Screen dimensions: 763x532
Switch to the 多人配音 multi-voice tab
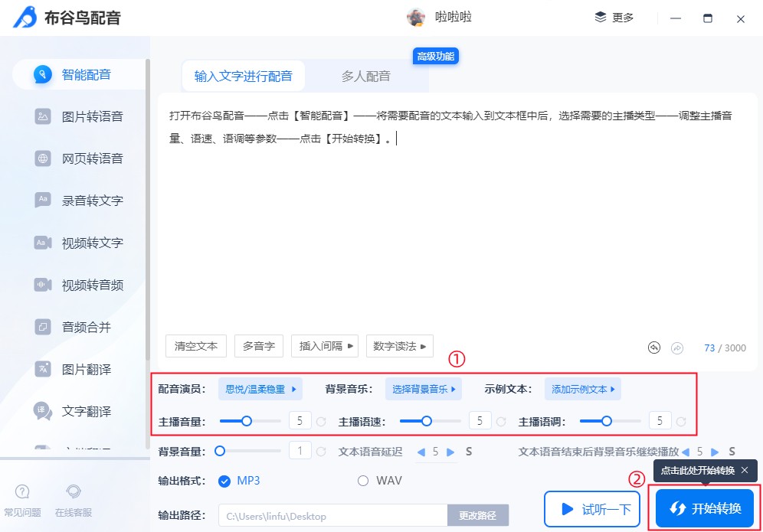click(366, 76)
